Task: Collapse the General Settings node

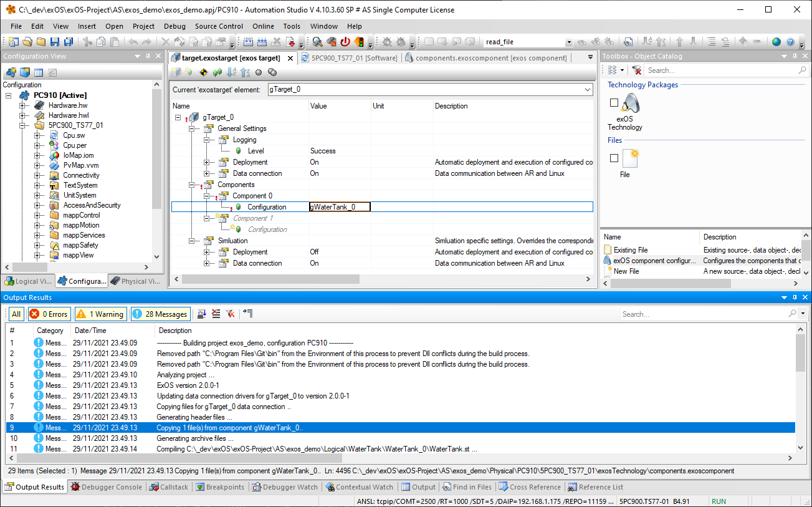Action: pos(192,128)
